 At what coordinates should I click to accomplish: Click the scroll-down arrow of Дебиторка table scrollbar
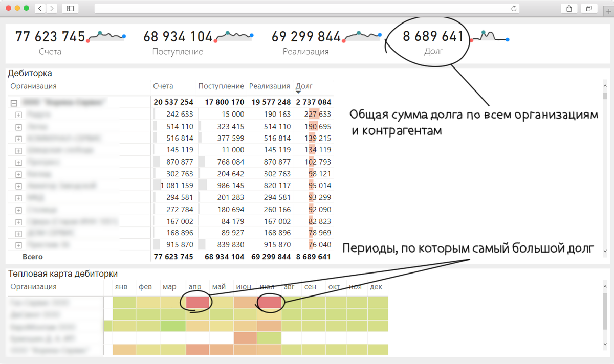click(605, 251)
